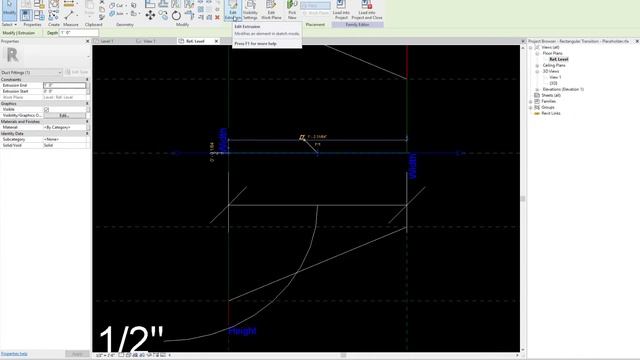This screenshot has width=640, height=360.
Task: Switch to the Level 1 view tab
Action: 107,41
